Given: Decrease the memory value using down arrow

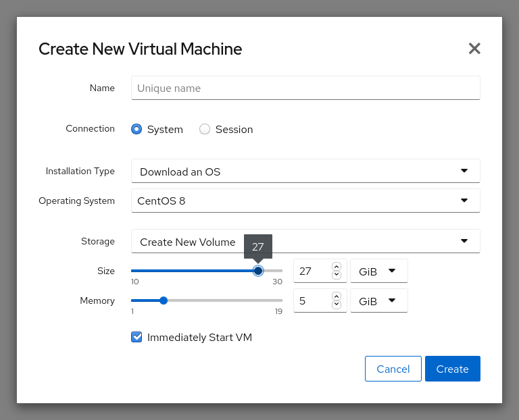Looking at the screenshot, I should pyautogui.click(x=337, y=305).
